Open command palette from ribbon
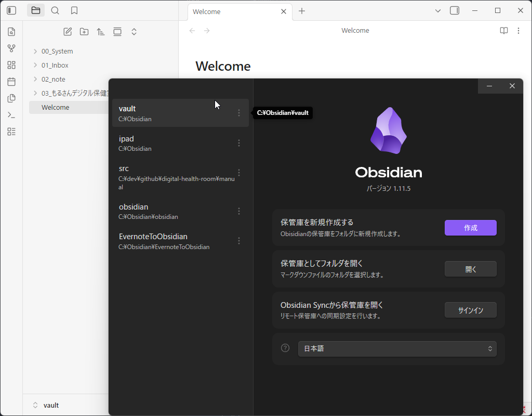 point(11,115)
